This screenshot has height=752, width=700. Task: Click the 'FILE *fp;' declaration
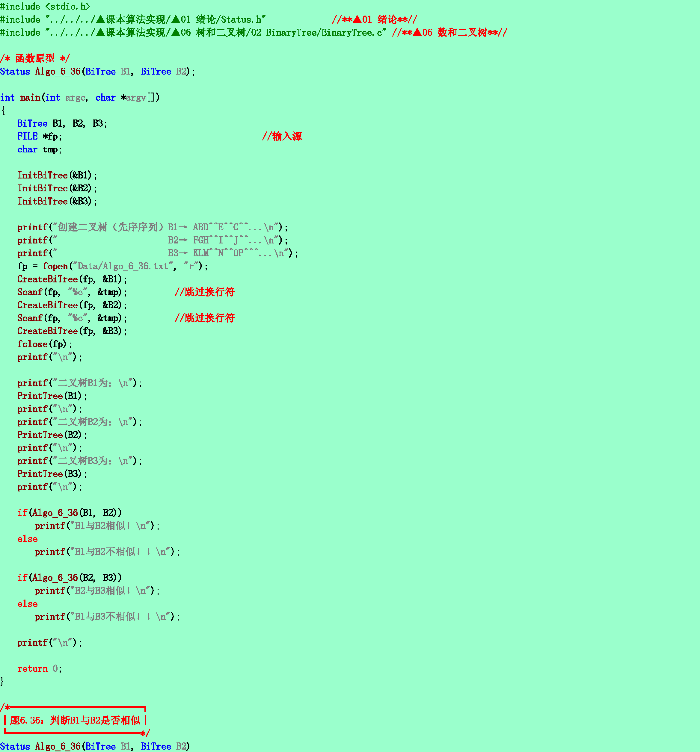[x=39, y=137]
